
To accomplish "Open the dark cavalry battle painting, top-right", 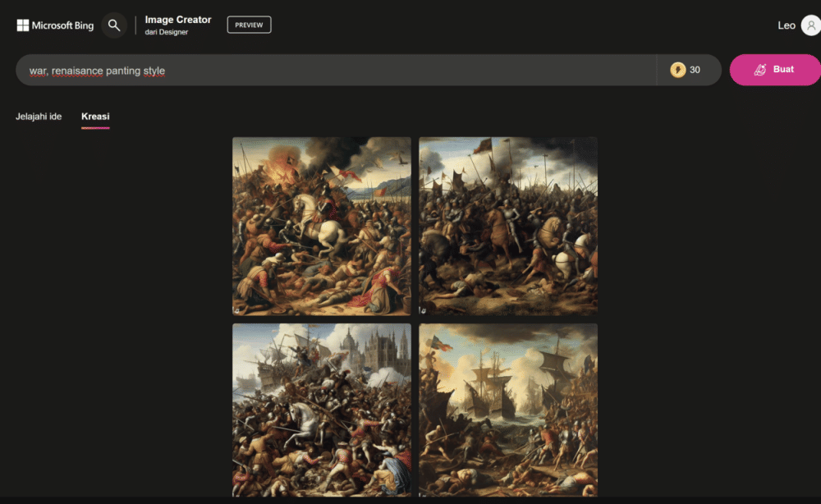I will (508, 226).
